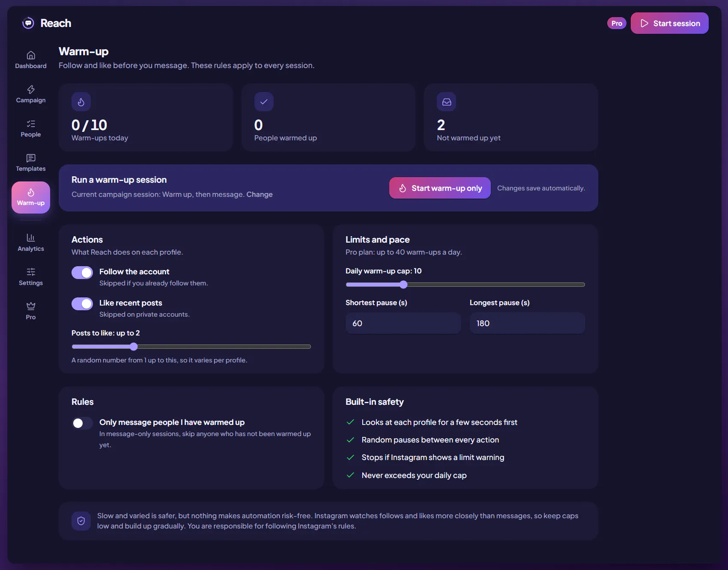
Task: Click the crown Pro sidebar item
Action: pos(31,311)
